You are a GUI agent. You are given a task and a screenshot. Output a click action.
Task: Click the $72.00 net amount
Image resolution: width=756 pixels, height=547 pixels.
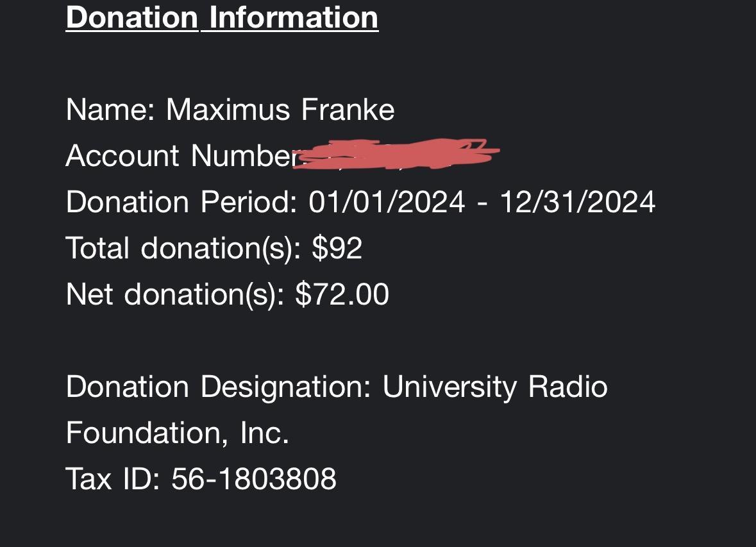(342, 294)
